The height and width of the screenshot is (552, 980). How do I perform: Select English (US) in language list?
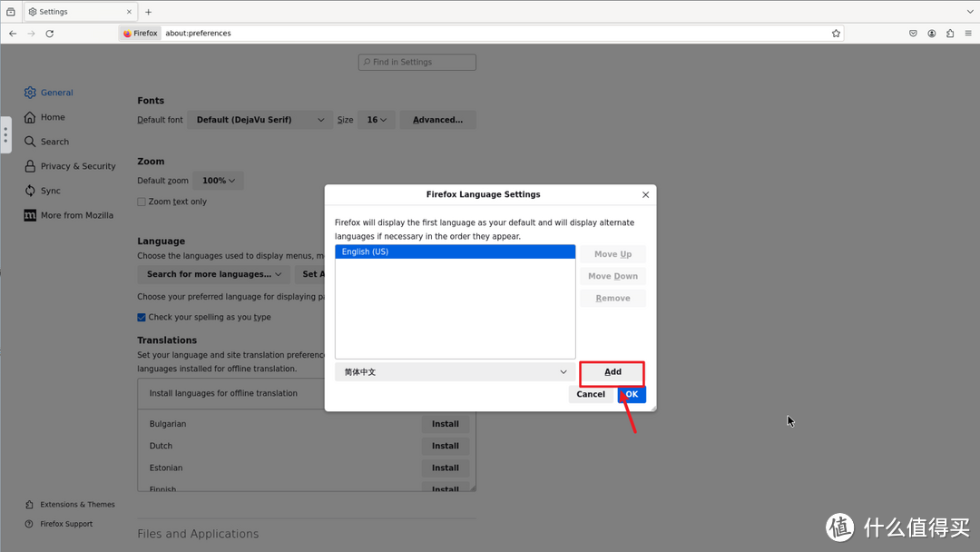pyautogui.click(x=455, y=251)
